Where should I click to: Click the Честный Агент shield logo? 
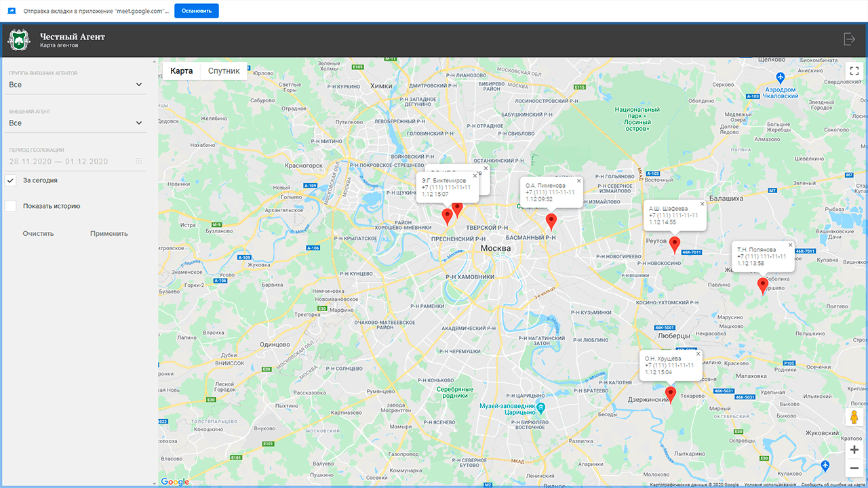pyautogui.click(x=19, y=40)
